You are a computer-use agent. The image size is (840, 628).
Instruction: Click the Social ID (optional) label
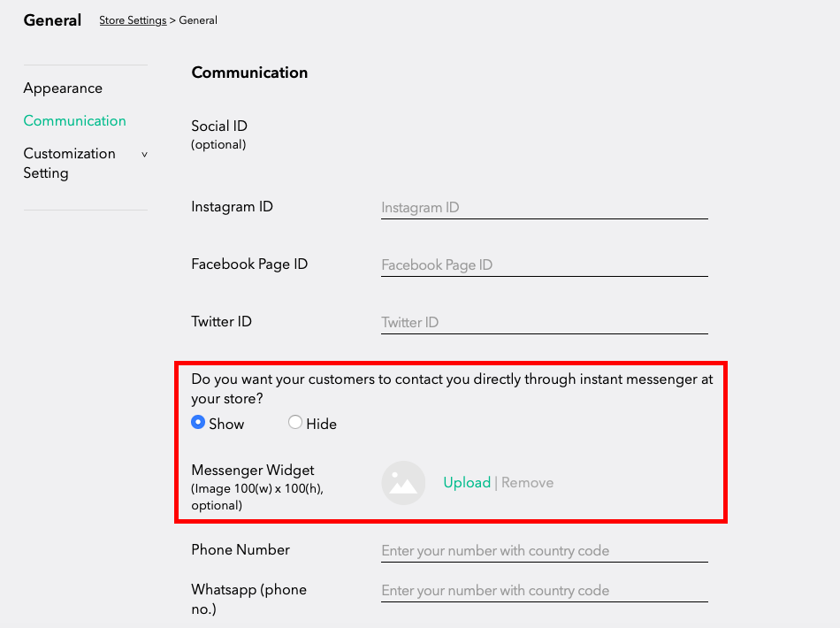tap(219, 134)
